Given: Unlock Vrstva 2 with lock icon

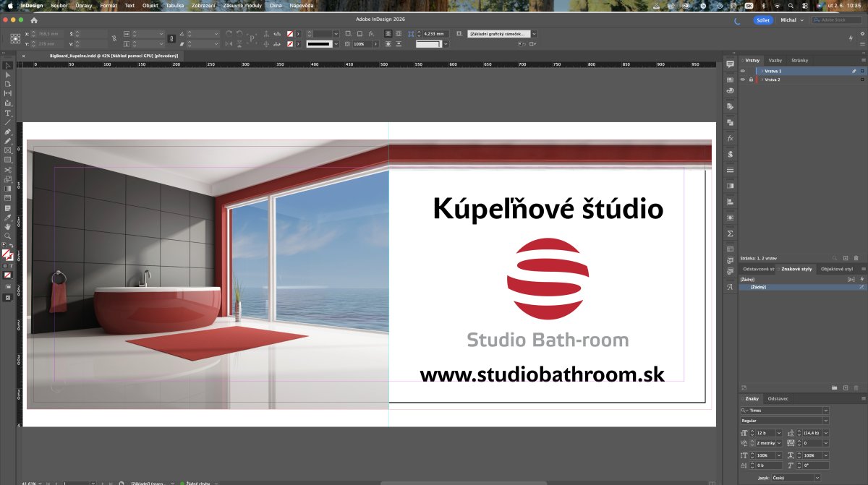Looking at the screenshot, I should (751, 80).
